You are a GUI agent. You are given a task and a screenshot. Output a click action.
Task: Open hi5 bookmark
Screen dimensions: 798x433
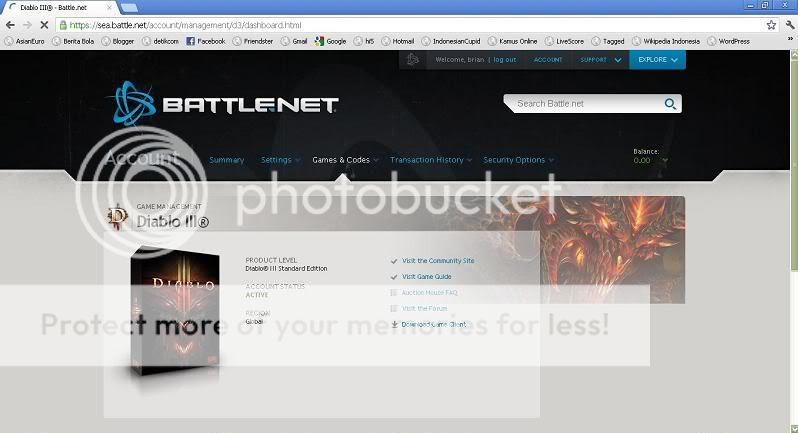[364, 41]
